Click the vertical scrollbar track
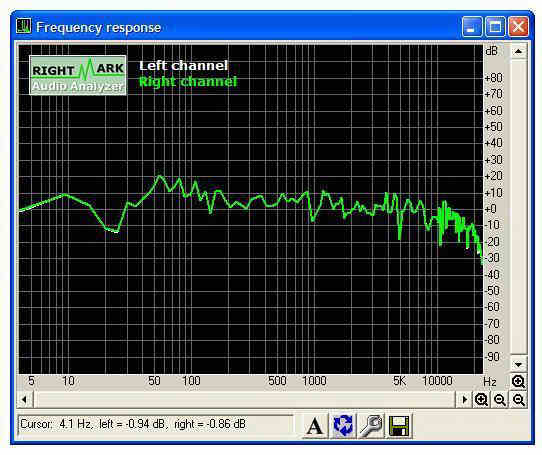This screenshot has width=542, height=455. pyautogui.click(x=518, y=207)
